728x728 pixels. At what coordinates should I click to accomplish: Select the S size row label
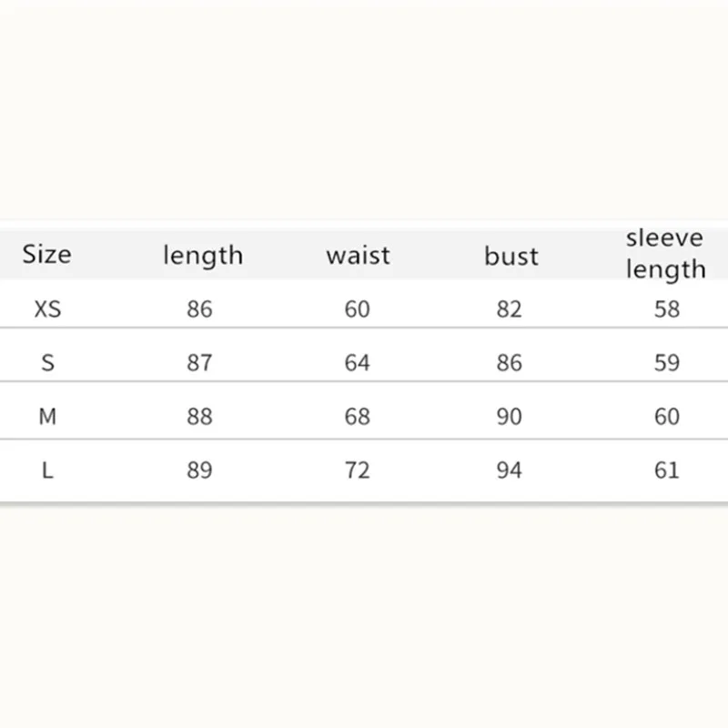pyautogui.click(x=47, y=363)
